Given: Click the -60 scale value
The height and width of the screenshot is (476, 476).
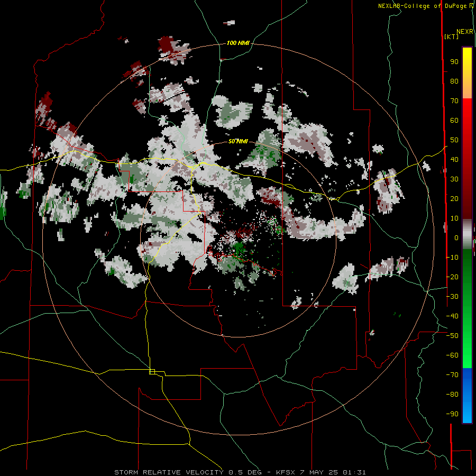Looking at the screenshot, I should pos(452,355).
